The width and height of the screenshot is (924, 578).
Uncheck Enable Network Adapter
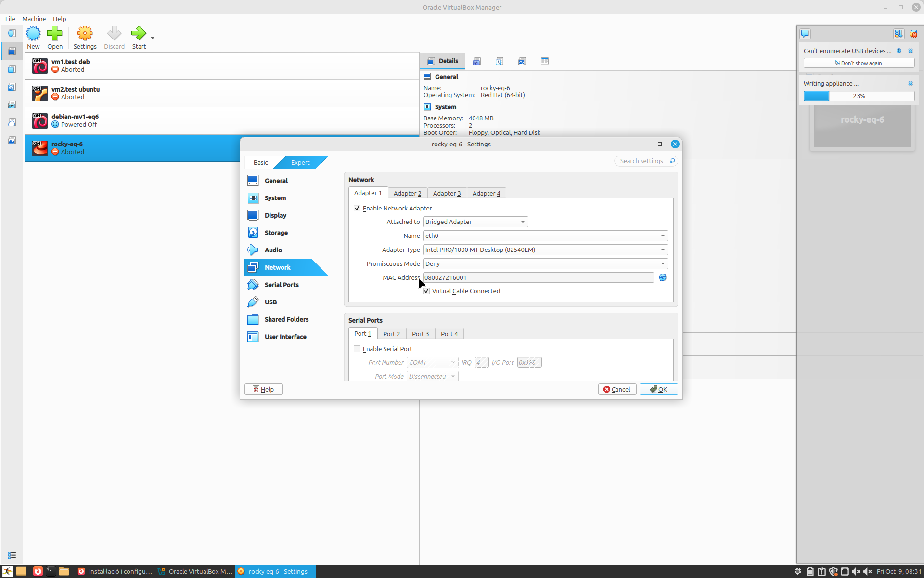tap(357, 208)
